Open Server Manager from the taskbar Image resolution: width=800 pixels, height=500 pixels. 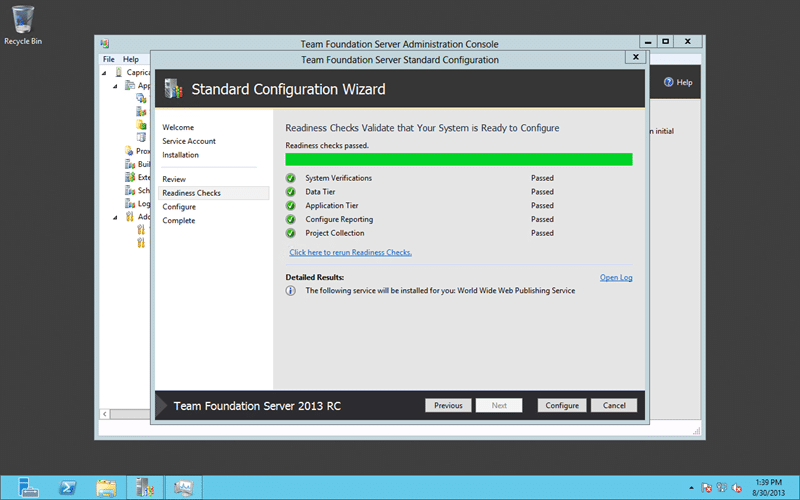point(28,488)
